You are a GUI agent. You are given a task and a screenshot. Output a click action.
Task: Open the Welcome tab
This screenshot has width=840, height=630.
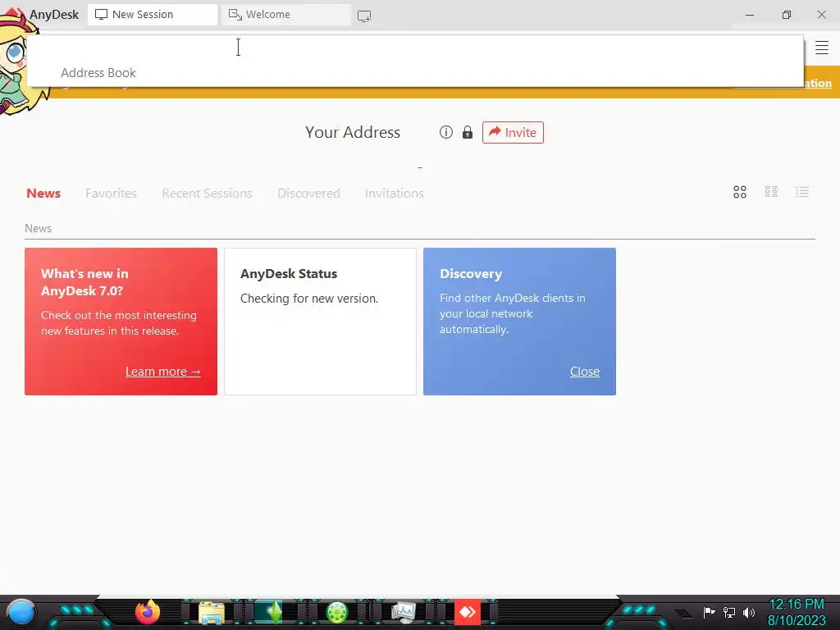click(x=286, y=15)
